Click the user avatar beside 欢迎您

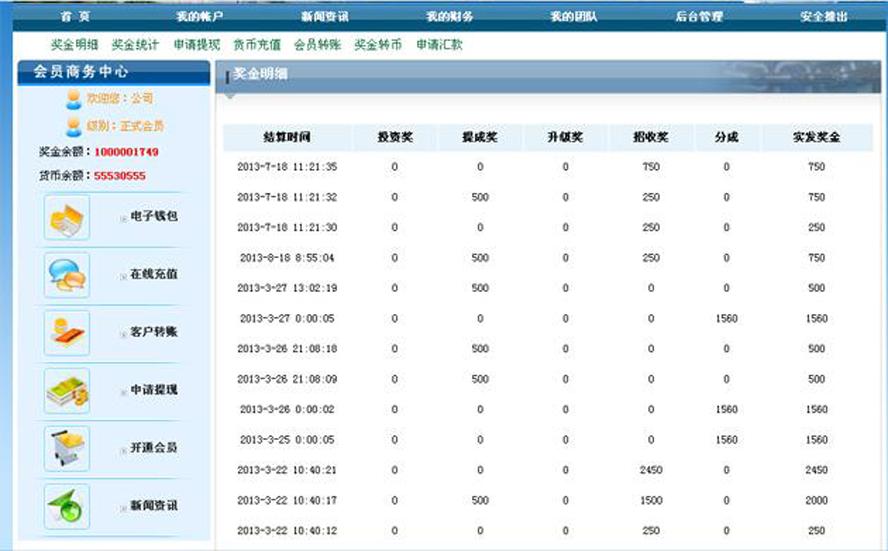[74, 99]
